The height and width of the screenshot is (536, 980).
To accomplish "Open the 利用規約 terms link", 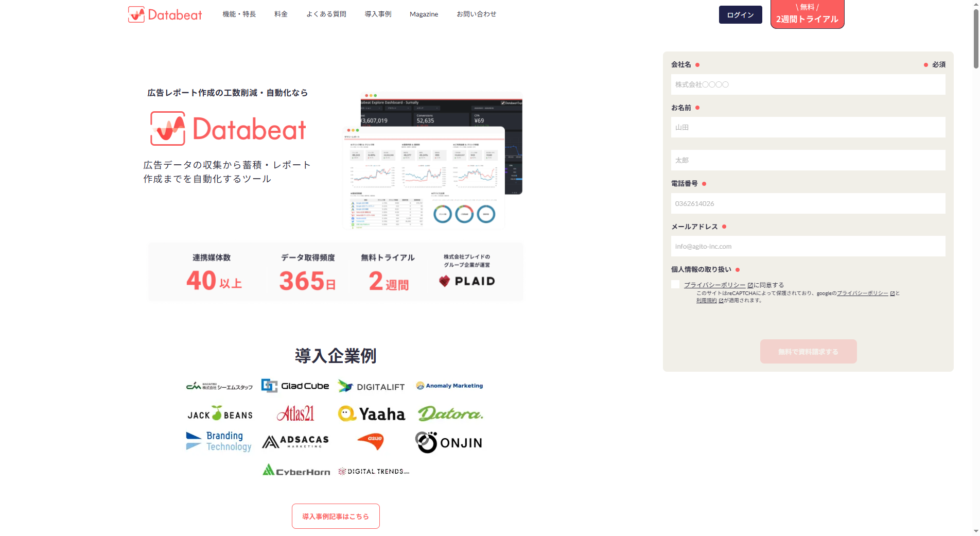I will [706, 300].
